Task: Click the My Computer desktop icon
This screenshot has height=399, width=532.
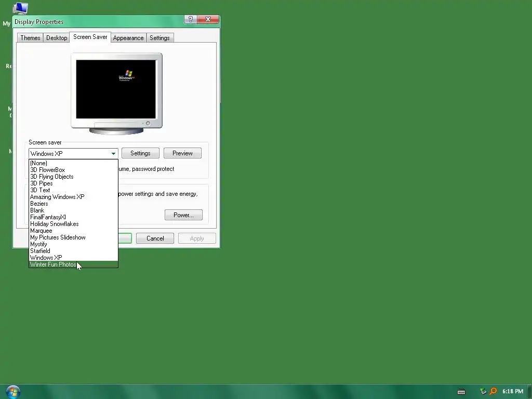Action: [20, 8]
